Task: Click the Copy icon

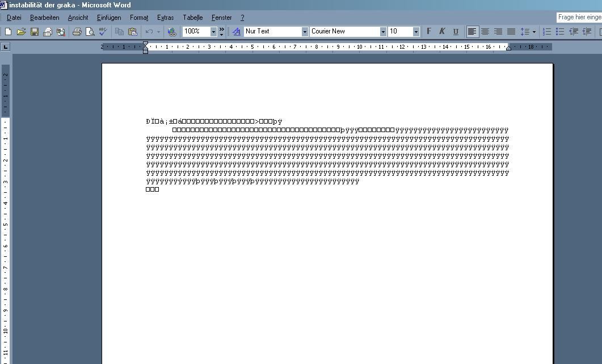Action: 119,31
